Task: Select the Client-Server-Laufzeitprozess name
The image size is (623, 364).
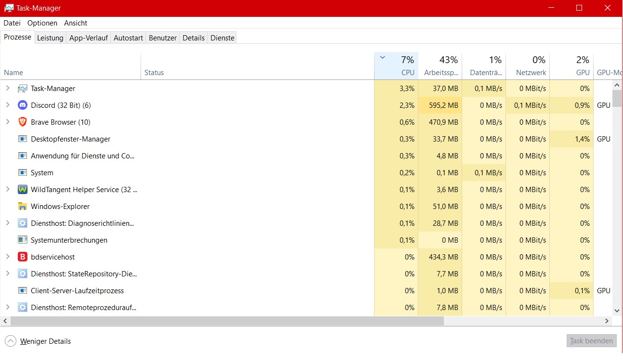Action: (x=77, y=291)
